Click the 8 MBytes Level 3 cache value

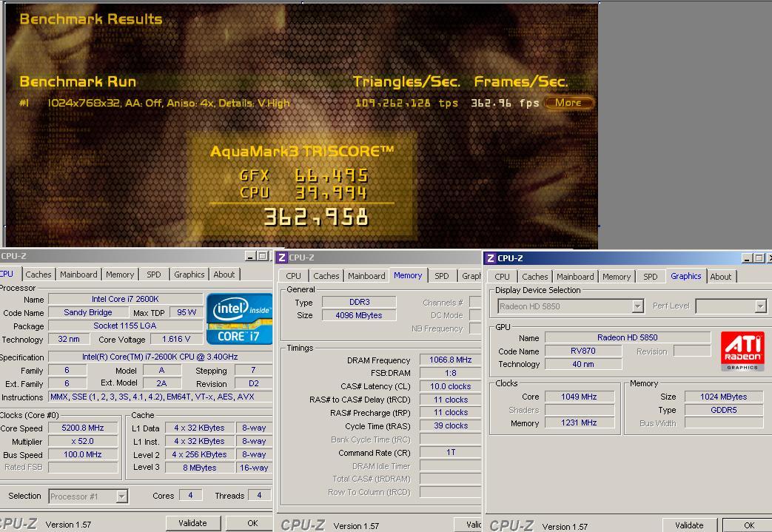pos(199,468)
